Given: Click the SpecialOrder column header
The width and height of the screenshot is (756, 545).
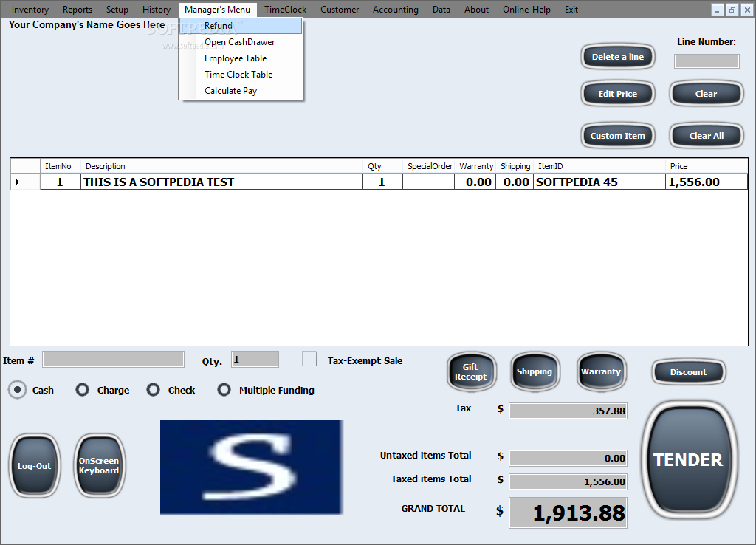Looking at the screenshot, I should (429, 166).
